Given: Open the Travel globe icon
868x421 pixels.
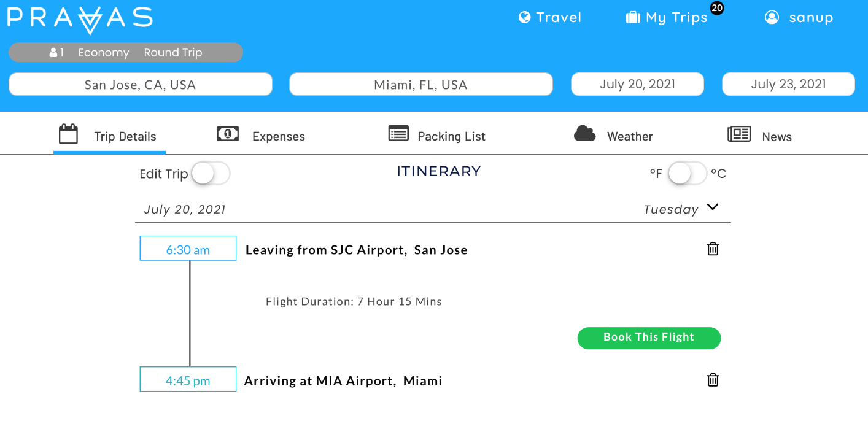Looking at the screenshot, I should pyautogui.click(x=525, y=17).
